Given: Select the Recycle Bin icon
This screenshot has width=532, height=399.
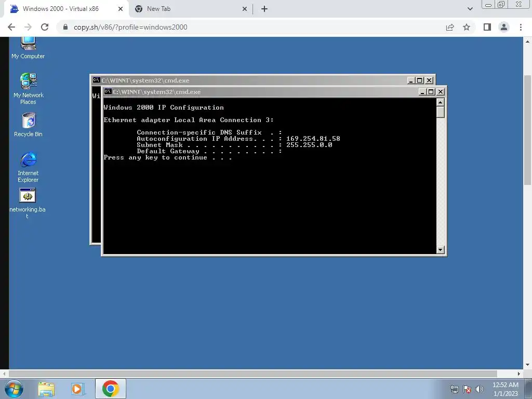Looking at the screenshot, I should coord(28,125).
